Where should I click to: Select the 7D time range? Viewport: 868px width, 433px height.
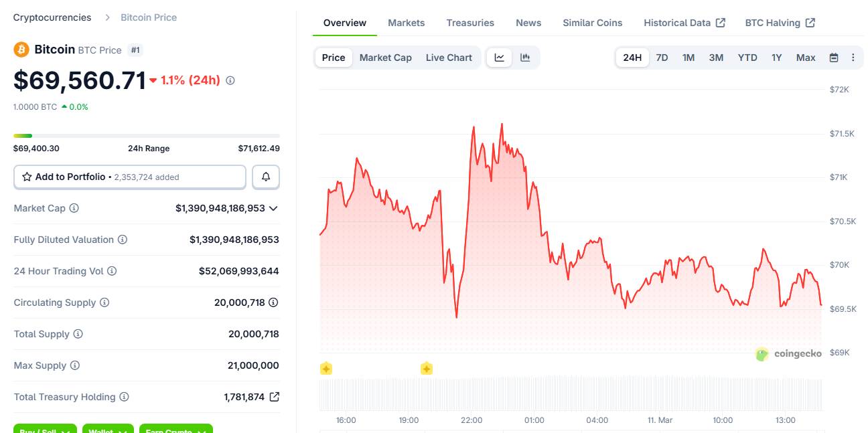point(662,58)
